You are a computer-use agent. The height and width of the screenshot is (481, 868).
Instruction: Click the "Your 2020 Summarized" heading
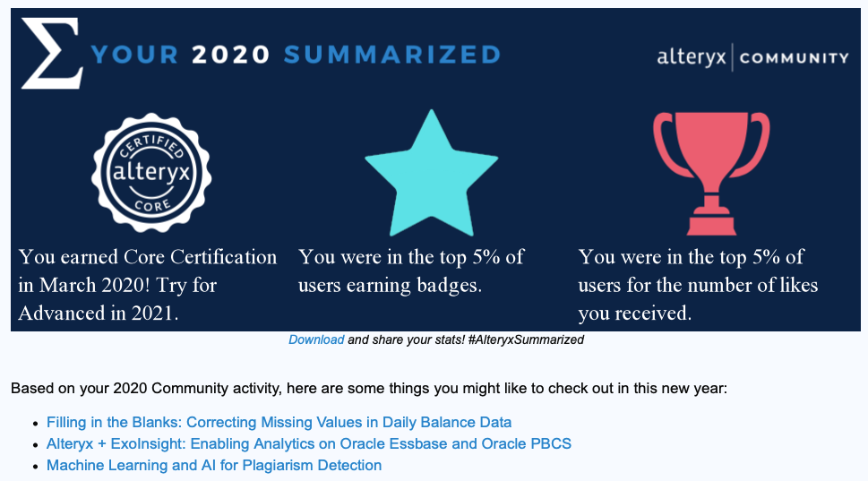pyautogui.click(x=296, y=55)
